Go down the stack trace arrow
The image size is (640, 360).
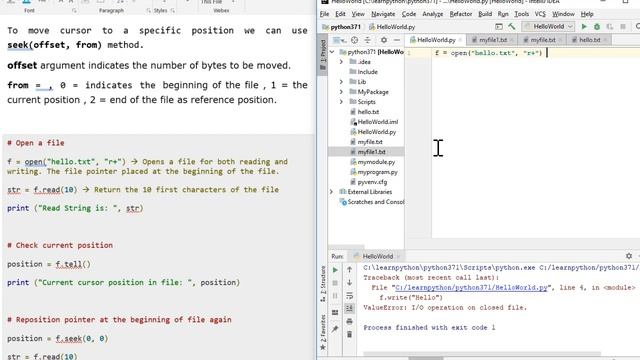click(349, 283)
